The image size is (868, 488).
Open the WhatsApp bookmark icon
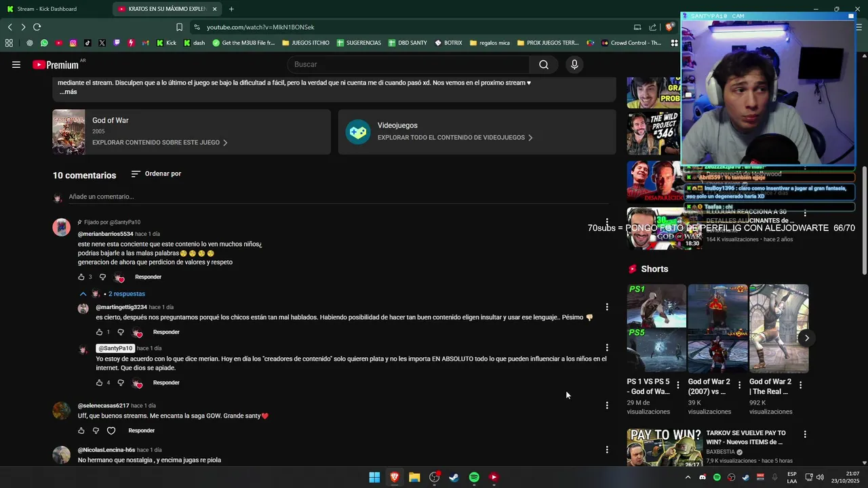click(44, 43)
